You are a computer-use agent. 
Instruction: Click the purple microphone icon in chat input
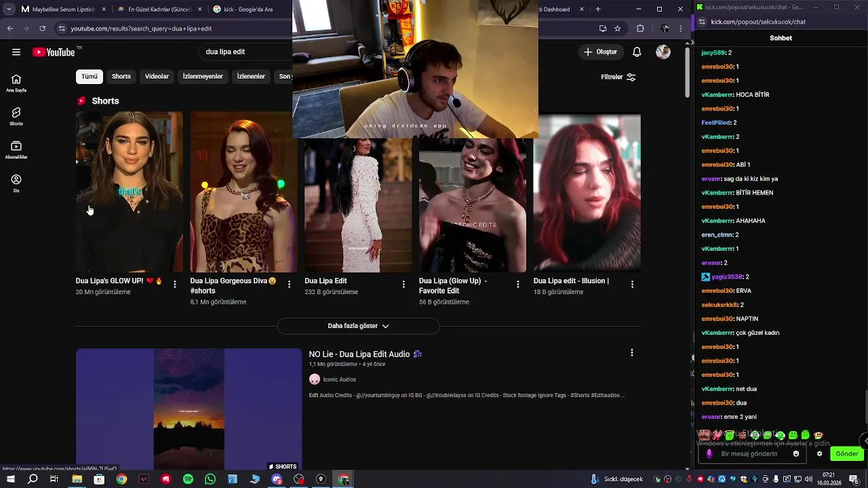tap(709, 454)
